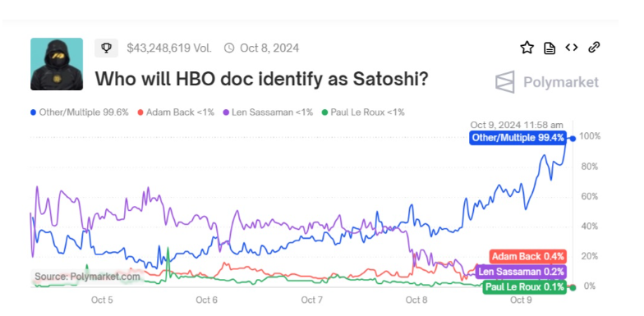The width and height of the screenshot is (644, 316).
Task: Click the hooded Satoshi market thumbnail
Action: (57, 64)
